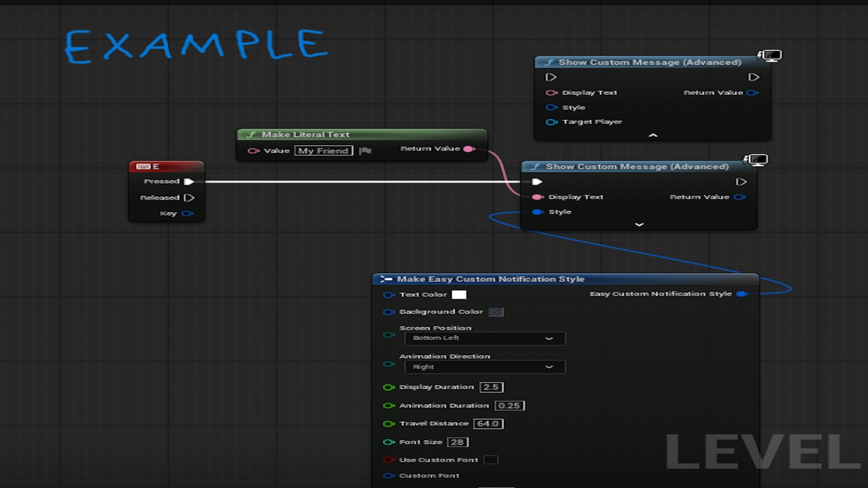This screenshot has width=868, height=488.
Task: Open the Screen Position dropdown showing Bottom Left
Action: pos(485,338)
